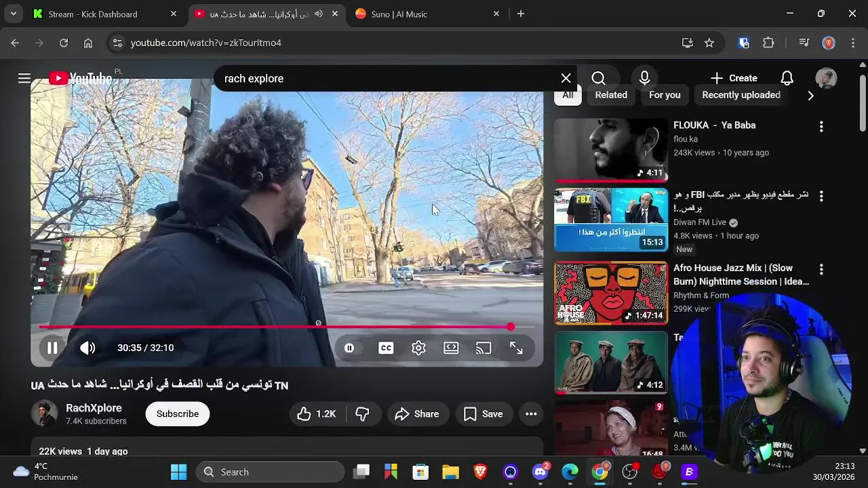Click the YouTube search magnifier button
868x488 pixels.
598,79
